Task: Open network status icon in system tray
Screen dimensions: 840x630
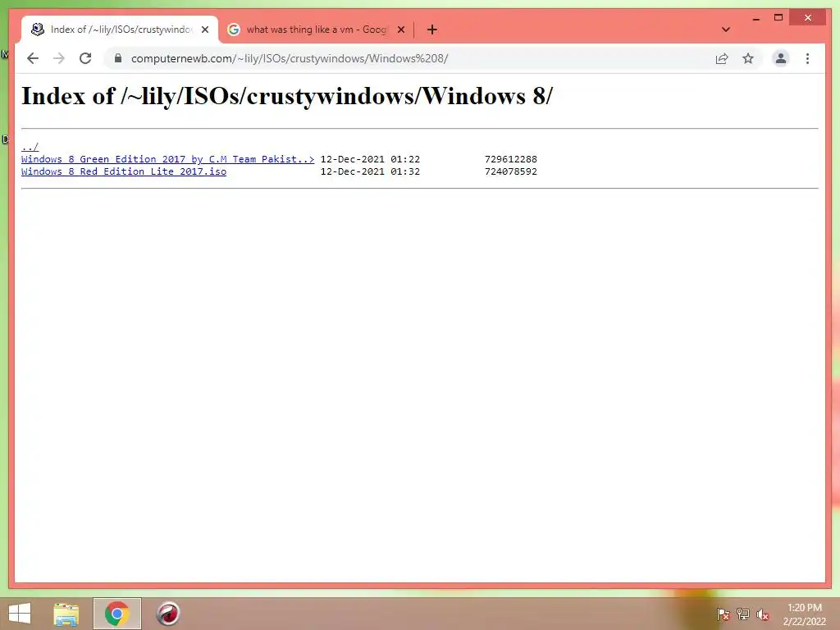Action: pyautogui.click(x=743, y=614)
